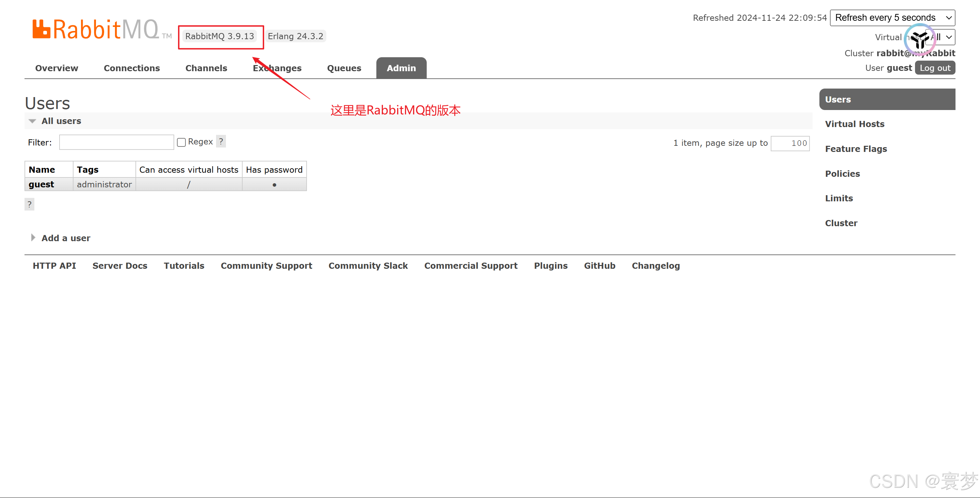Collapse the All users section

click(61, 121)
